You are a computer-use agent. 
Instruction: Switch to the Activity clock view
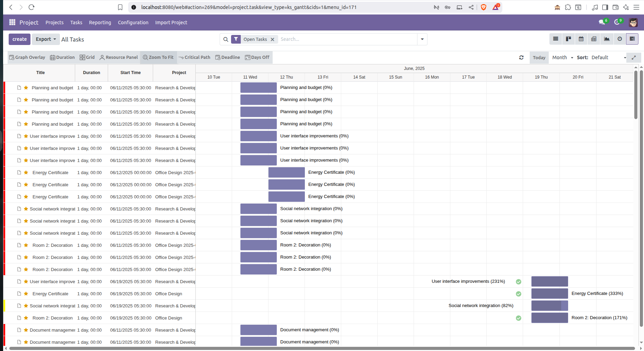tap(619, 39)
